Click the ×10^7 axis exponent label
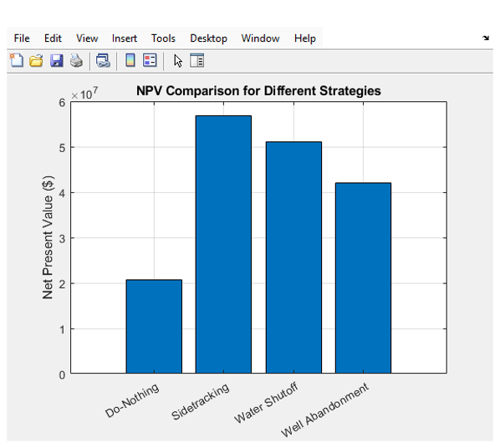Screen dimensions: 500x448 point(84,94)
